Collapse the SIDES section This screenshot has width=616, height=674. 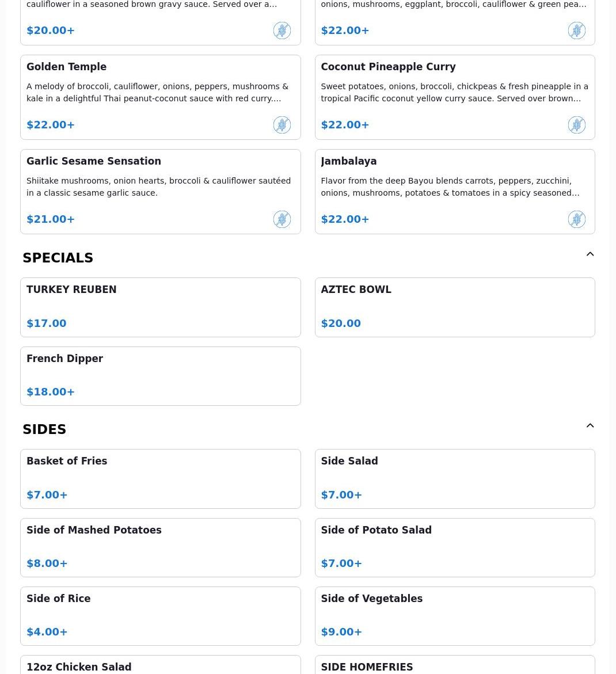[x=590, y=426]
